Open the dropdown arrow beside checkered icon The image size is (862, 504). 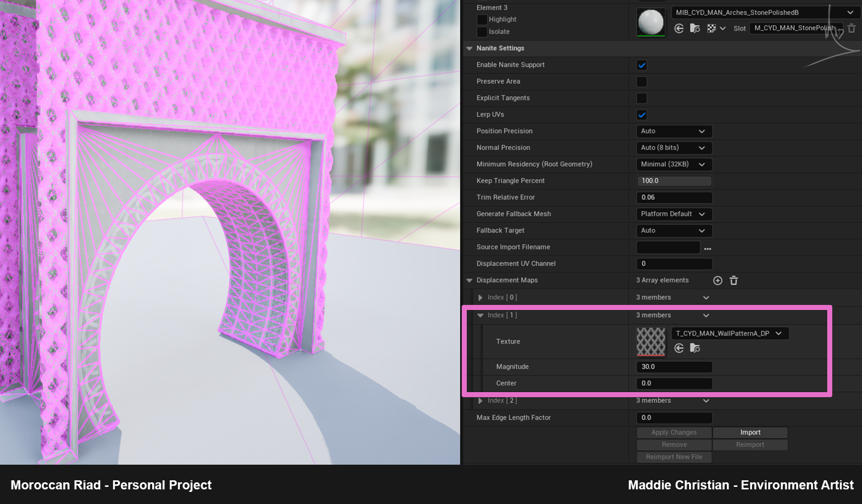723,28
